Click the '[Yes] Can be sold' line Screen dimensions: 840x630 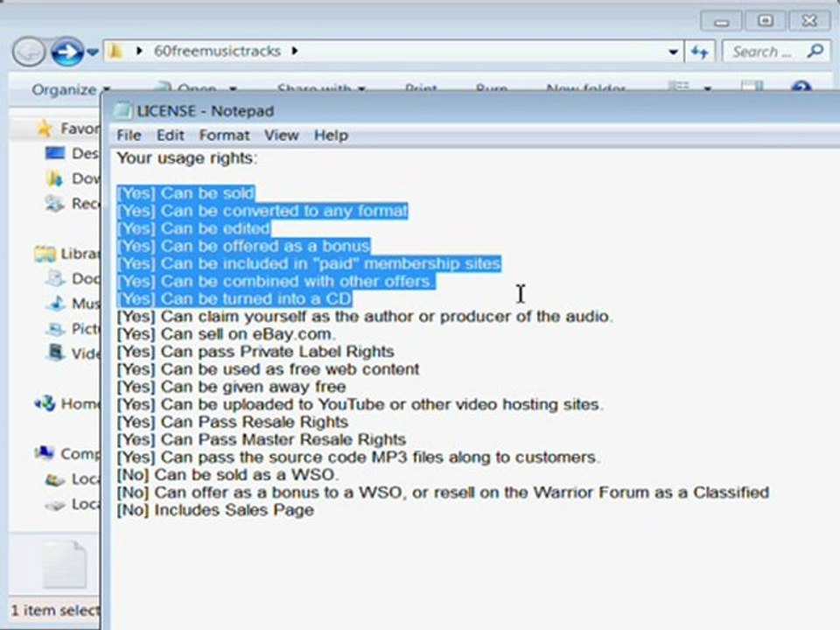coord(185,193)
